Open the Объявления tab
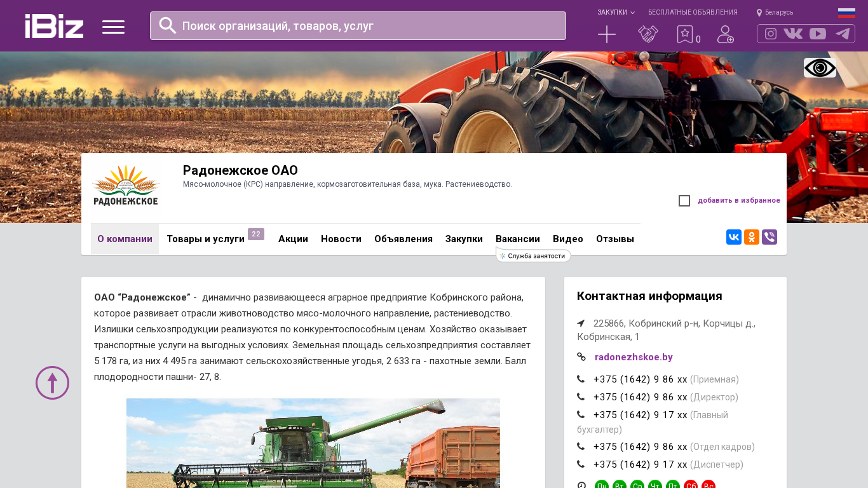868x488 pixels. click(x=403, y=239)
